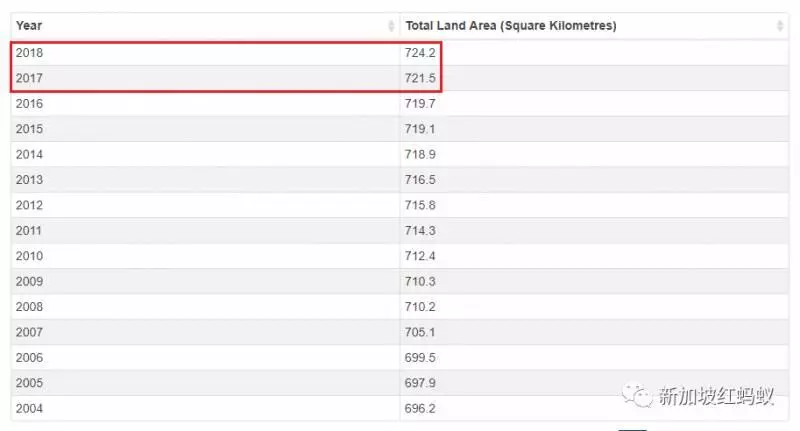
Task: Select the 710.3 value for 2009
Action: pyautogui.click(x=420, y=282)
